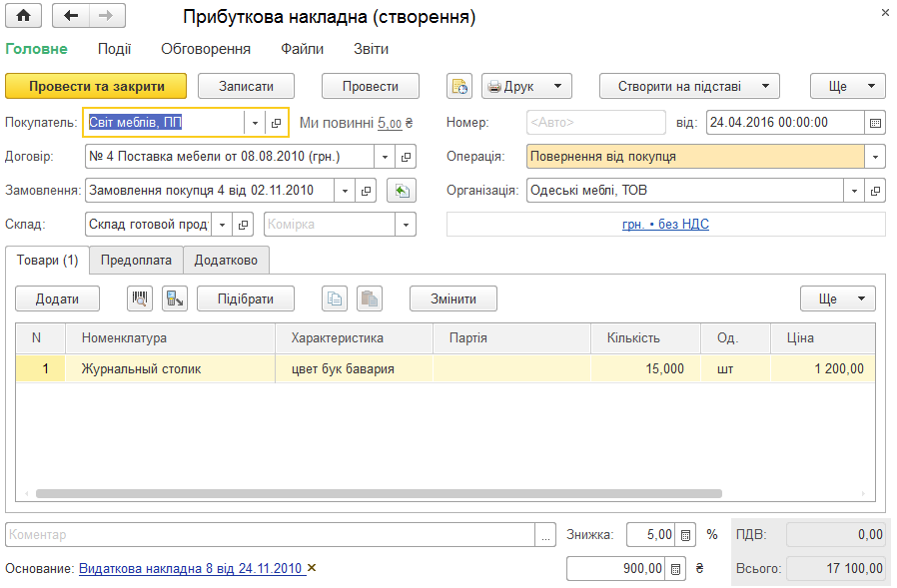Navigate forward with the right arrow

[107, 15]
